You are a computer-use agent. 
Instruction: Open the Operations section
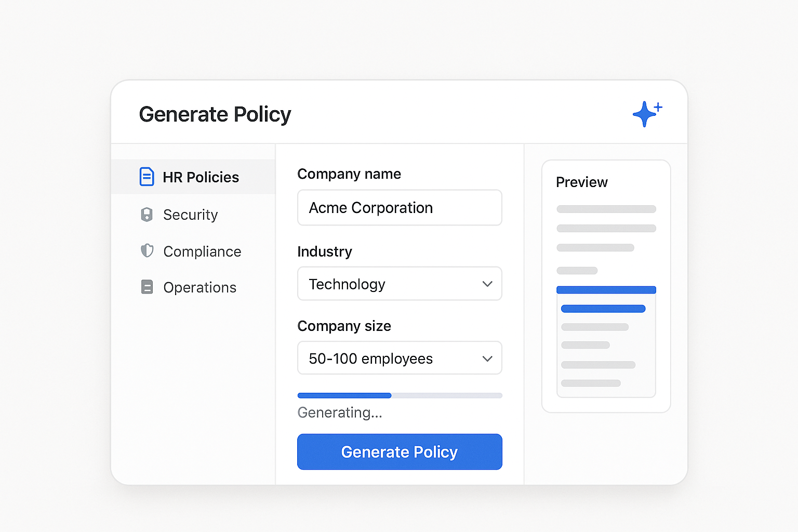pos(199,287)
